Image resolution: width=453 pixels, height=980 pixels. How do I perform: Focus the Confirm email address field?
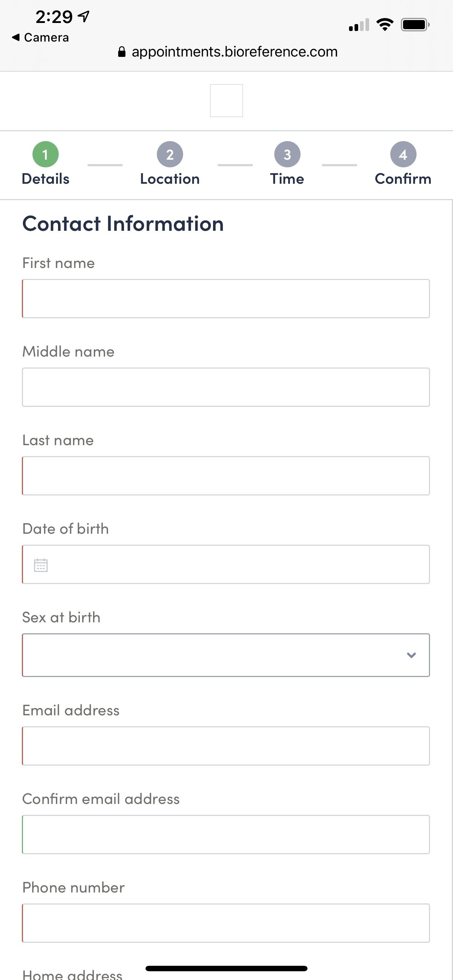click(x=226, y=834)
